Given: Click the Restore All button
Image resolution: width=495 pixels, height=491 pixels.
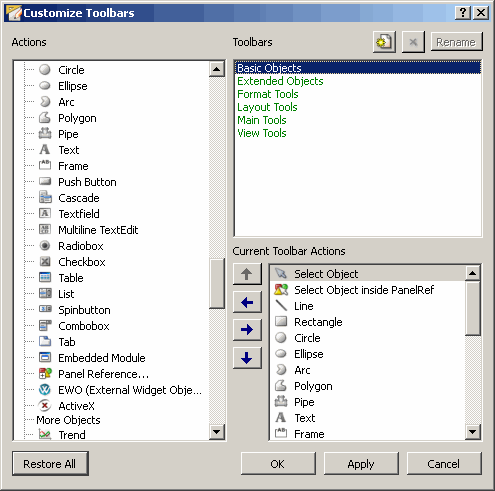Looking at the screenshot, I should [x=50, y=464].
